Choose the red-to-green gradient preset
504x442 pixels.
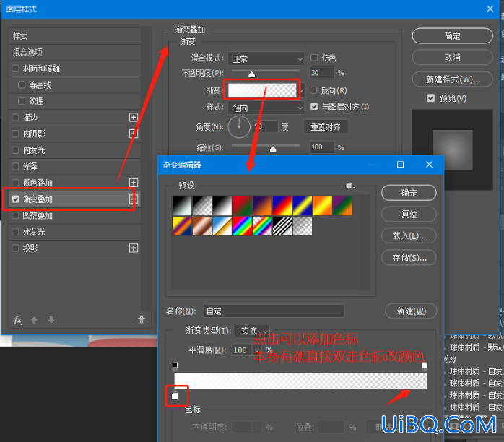pos(242,206)
